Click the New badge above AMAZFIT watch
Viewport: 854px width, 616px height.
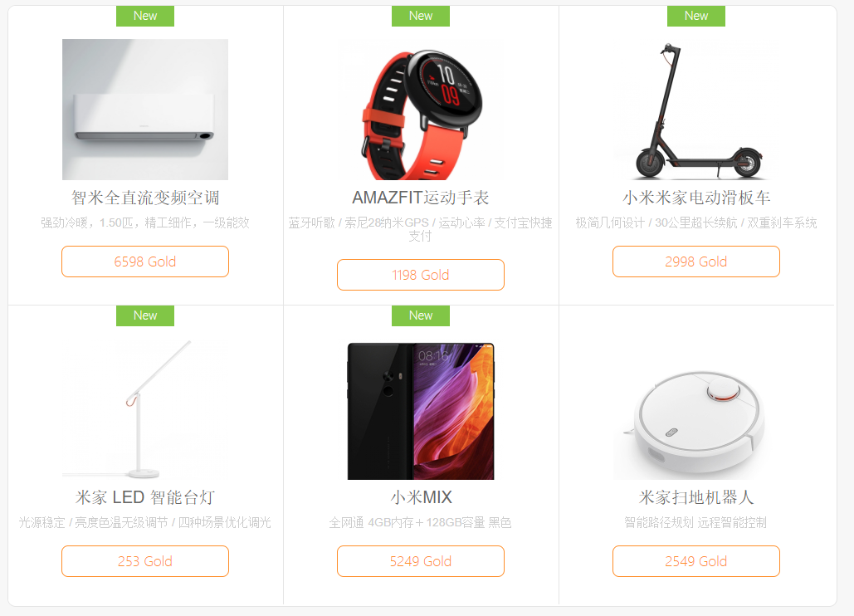tap(421, 16)
